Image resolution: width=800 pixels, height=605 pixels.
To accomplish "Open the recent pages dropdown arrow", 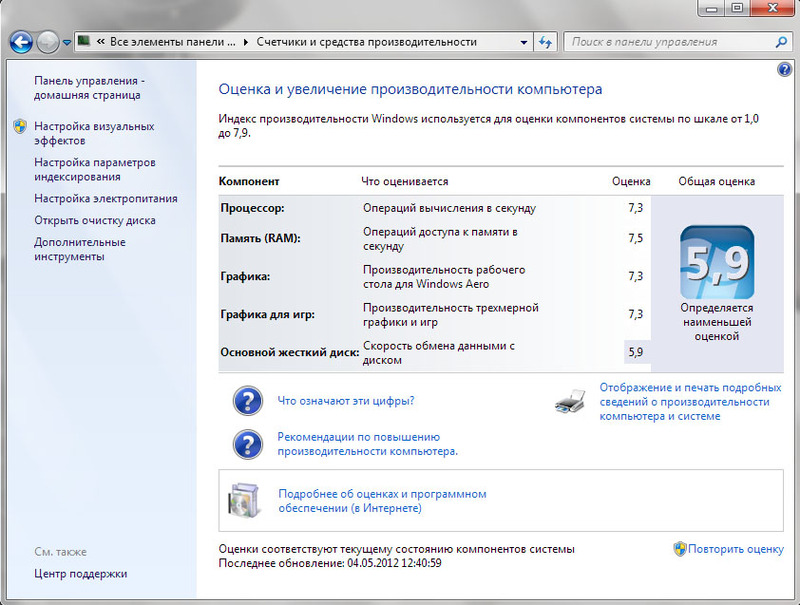I will click(66, 43).
